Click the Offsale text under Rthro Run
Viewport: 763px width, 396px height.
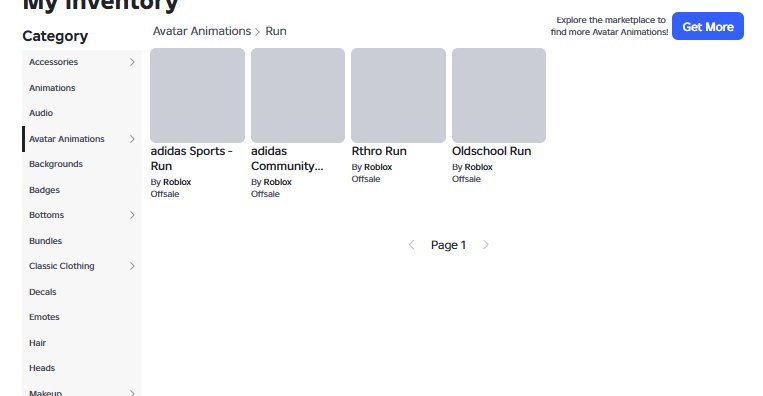click(366, 179)
